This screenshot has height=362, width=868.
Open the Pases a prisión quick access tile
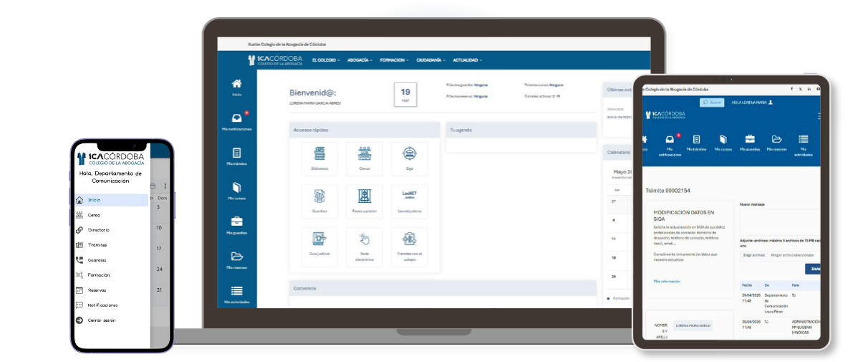365,202
